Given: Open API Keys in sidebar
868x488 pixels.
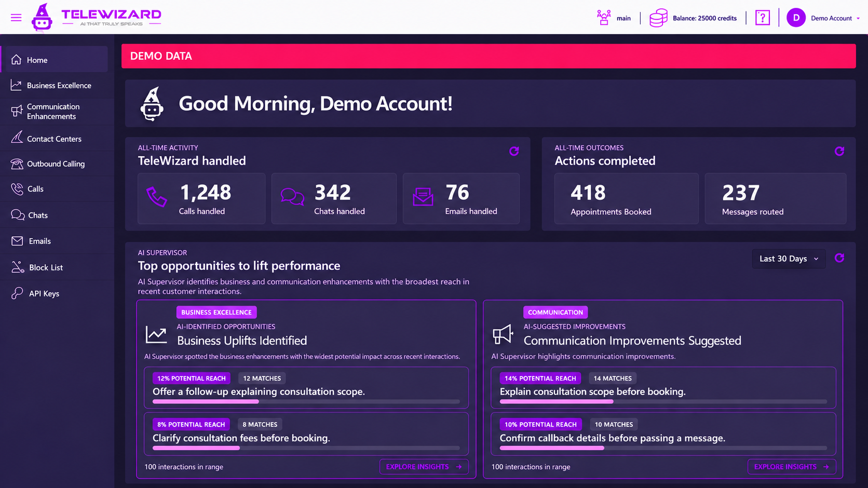Looking at the screenshot, I should (57, 293).
